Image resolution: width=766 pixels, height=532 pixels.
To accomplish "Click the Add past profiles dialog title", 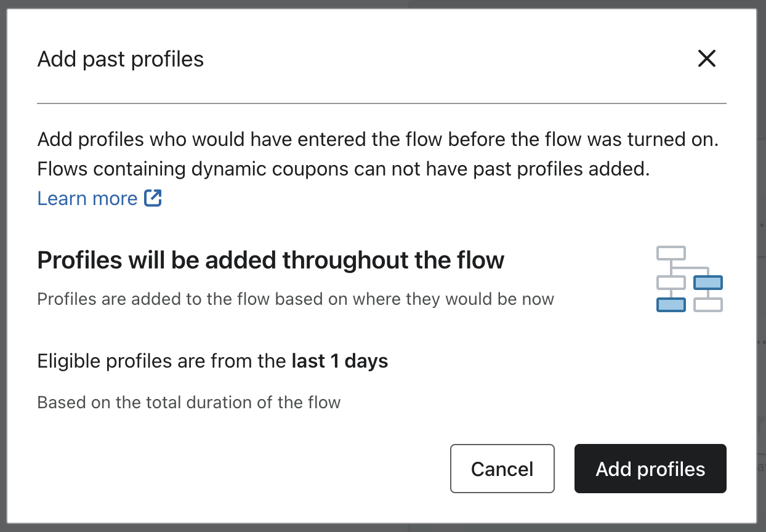I will tap(120, 58).
